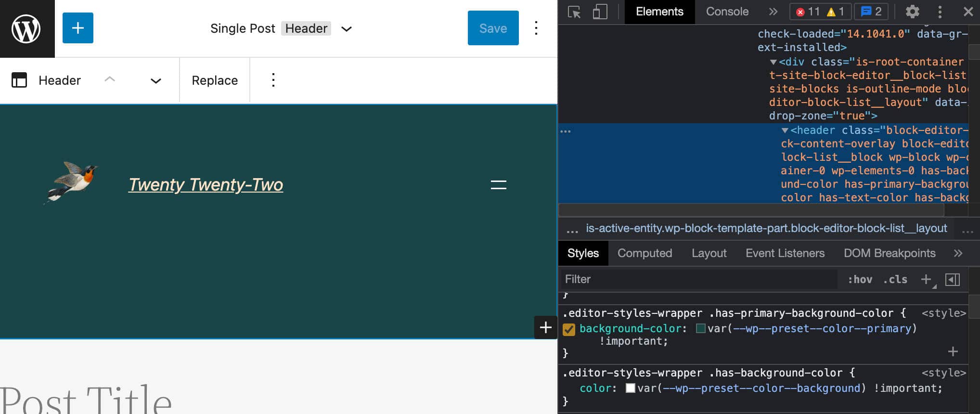Uncheck the background-color property checkbox
This screenshot has height=414, width=980.
[x=569, y=329]
